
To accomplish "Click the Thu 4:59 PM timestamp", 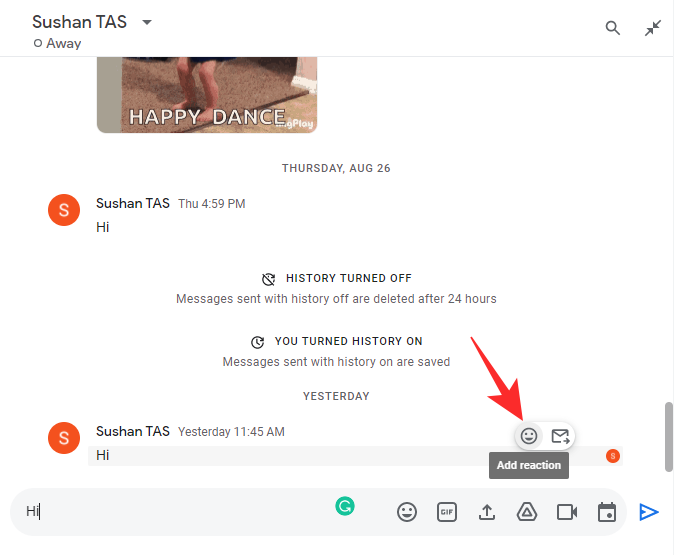I will (x=212, y=204).
